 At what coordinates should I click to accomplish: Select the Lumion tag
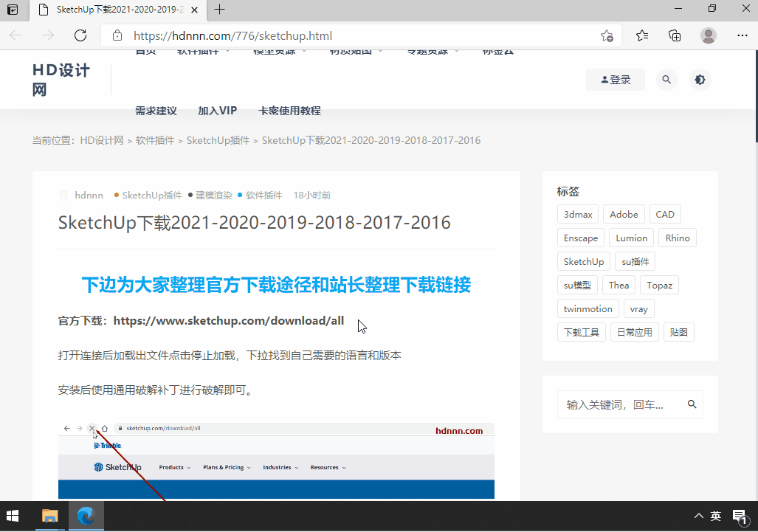pyautogui.click(x=631, y=238)
